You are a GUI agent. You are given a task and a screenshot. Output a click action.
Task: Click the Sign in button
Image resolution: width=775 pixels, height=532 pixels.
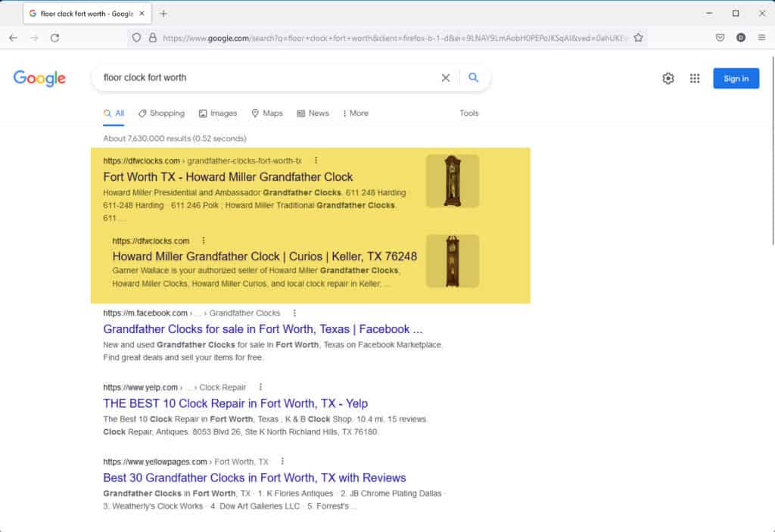[736, 79]
